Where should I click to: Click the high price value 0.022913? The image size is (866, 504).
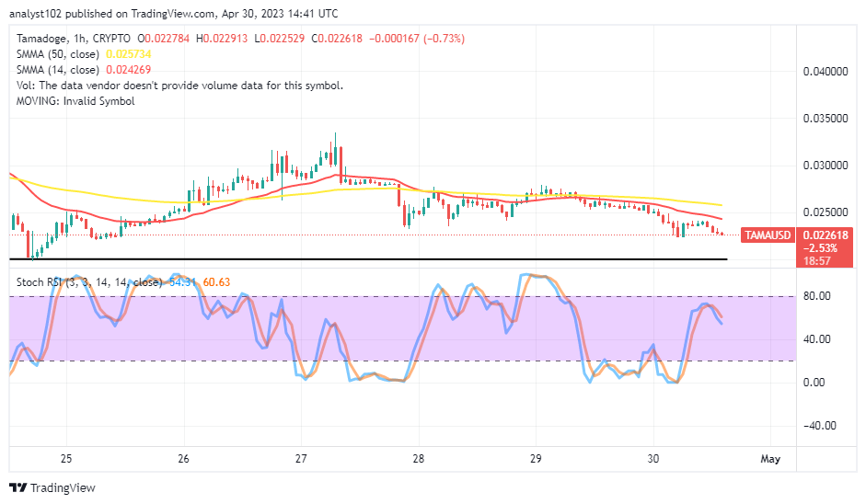click(x=225, y=39)
